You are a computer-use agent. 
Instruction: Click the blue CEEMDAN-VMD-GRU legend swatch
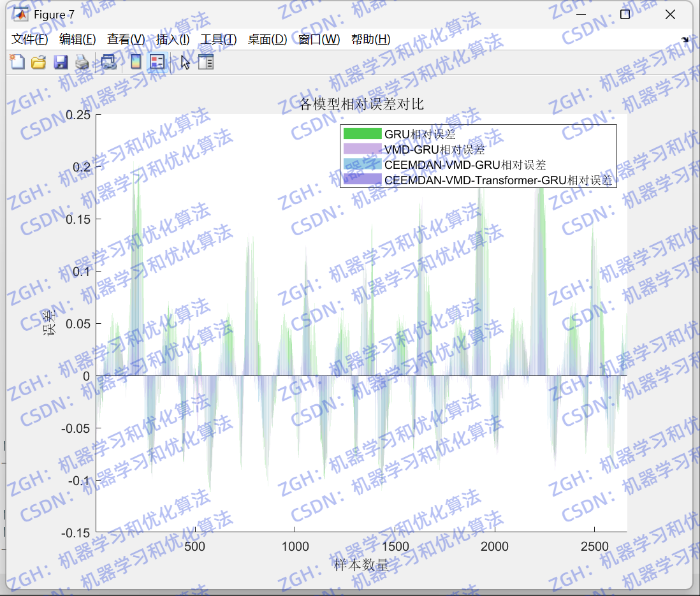pos(363,164)
